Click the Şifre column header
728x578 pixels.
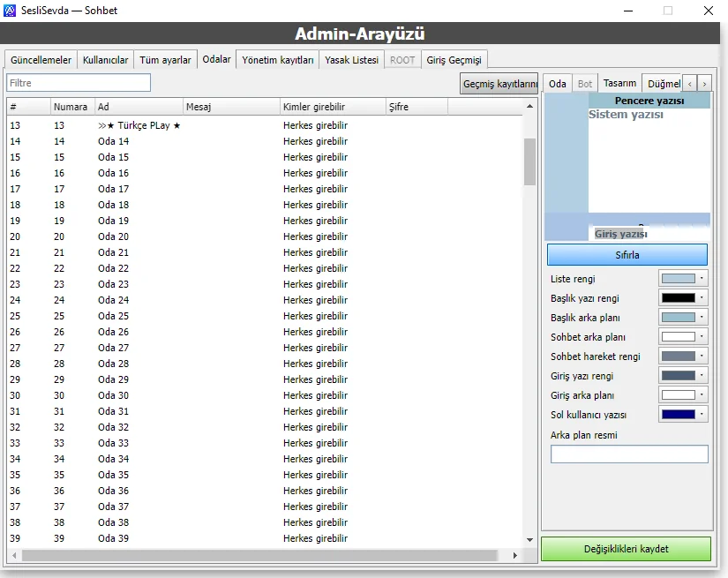click(x=417, y=107)
